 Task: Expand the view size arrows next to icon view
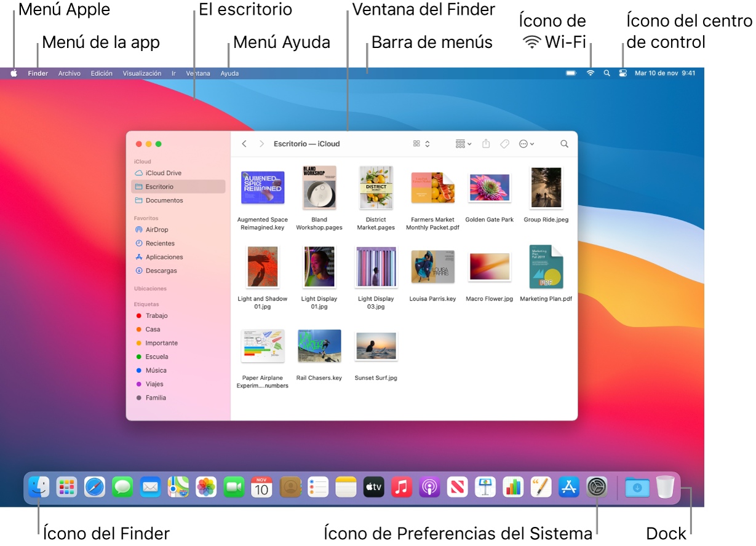coord(428,143)
